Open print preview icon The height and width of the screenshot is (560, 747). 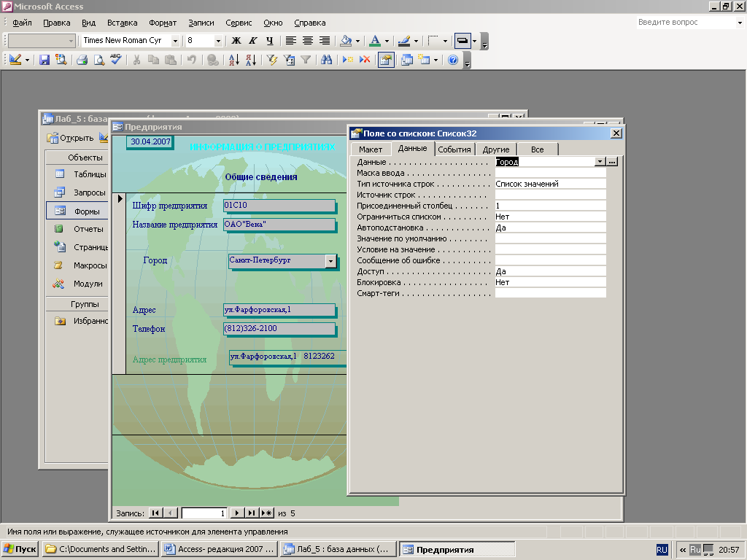tap(99, 60)
